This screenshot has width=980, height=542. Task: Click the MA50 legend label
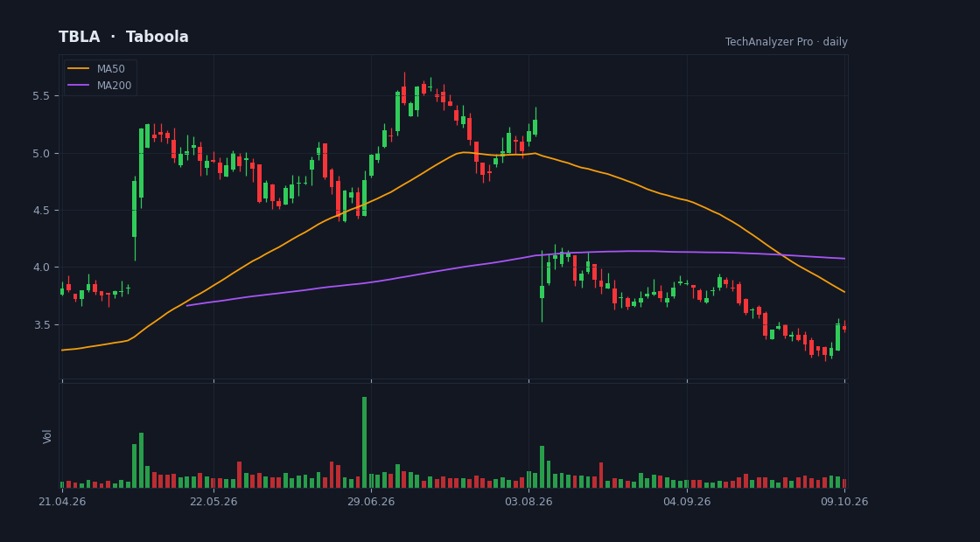[x=110, y=69]
